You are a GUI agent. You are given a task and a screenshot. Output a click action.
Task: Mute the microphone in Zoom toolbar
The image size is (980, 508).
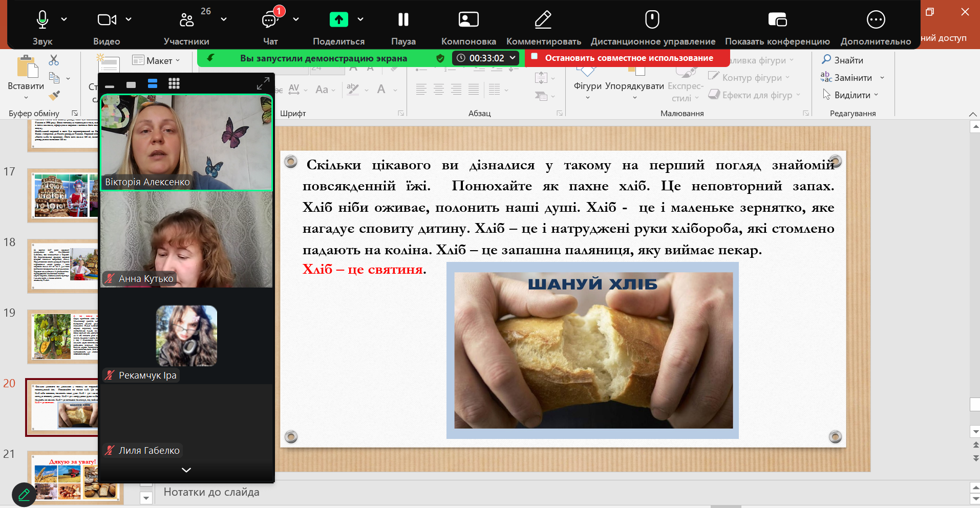click(x=42, y=20)
